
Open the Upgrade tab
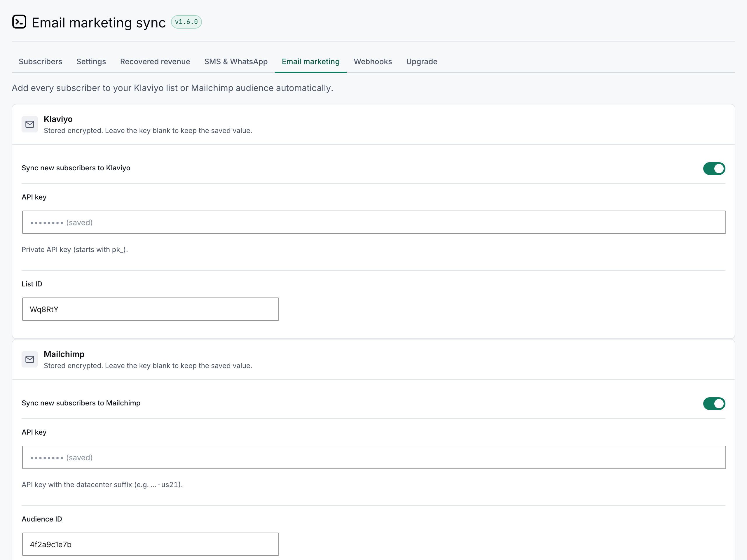coord(422,62)
